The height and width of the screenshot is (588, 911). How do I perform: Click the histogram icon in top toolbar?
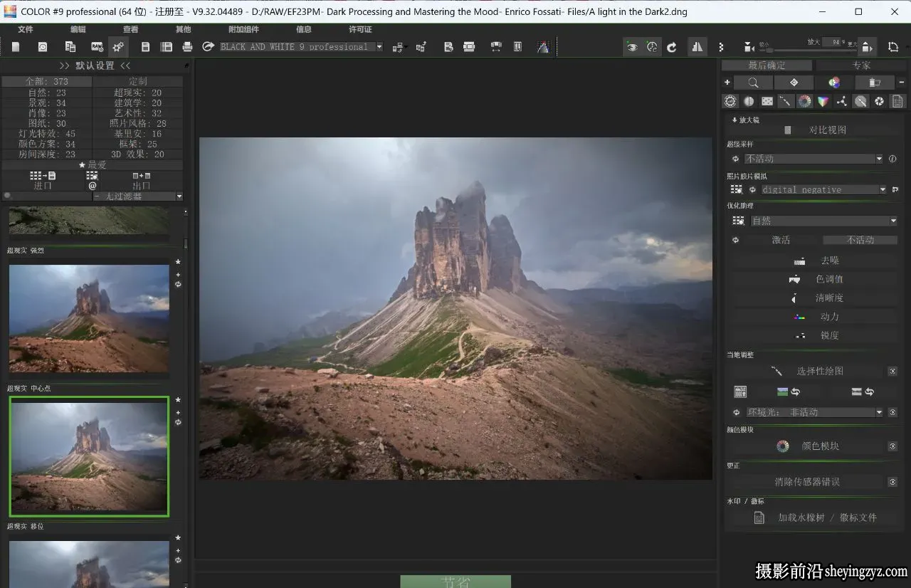click(543, 47)
